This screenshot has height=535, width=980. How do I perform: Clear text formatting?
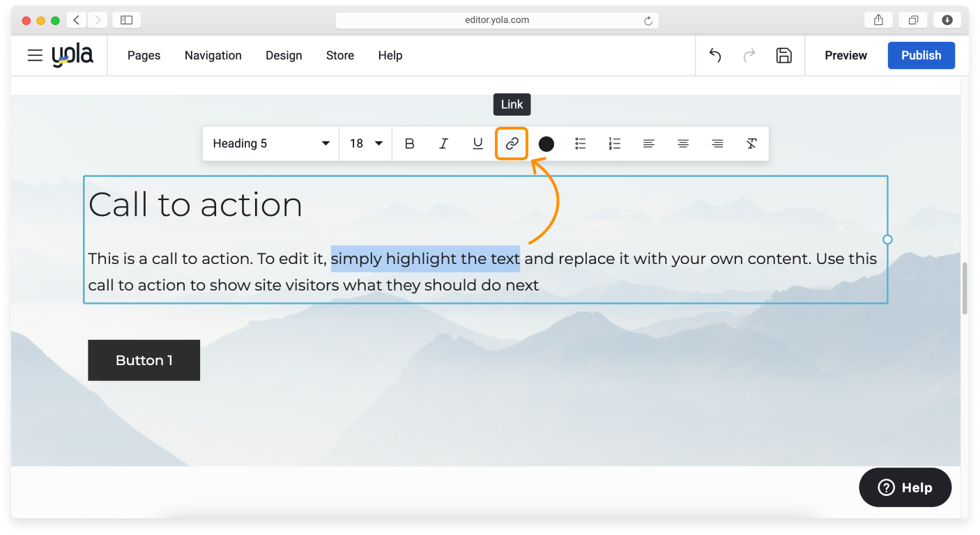[x=751, y=144]
